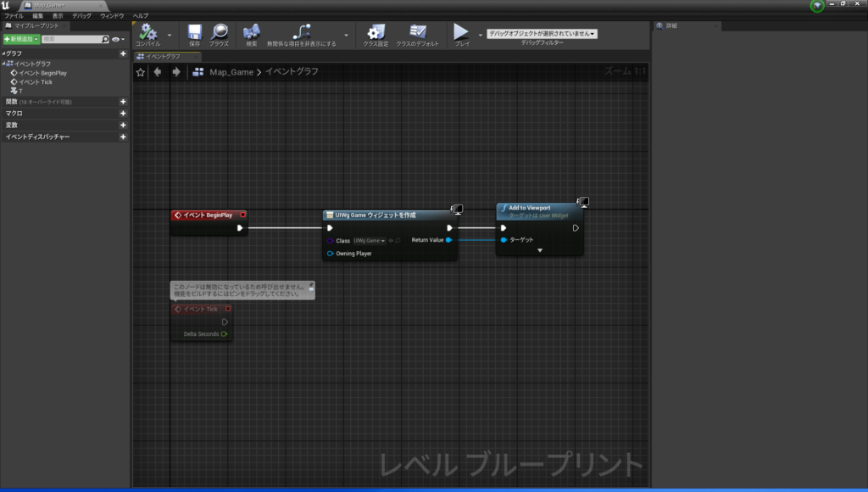Toggle the comment bubble pin on Event Tick

click(310, 286)
